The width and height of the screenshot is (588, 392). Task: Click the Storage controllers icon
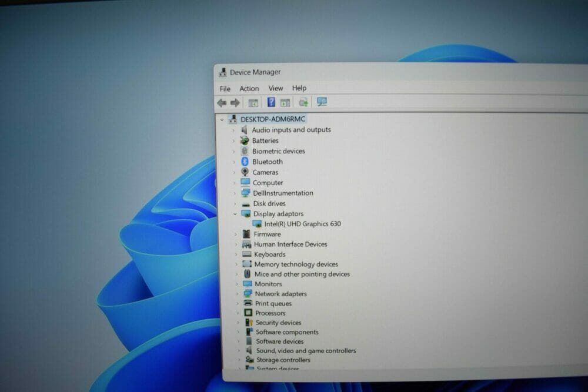tap(249, 360)
